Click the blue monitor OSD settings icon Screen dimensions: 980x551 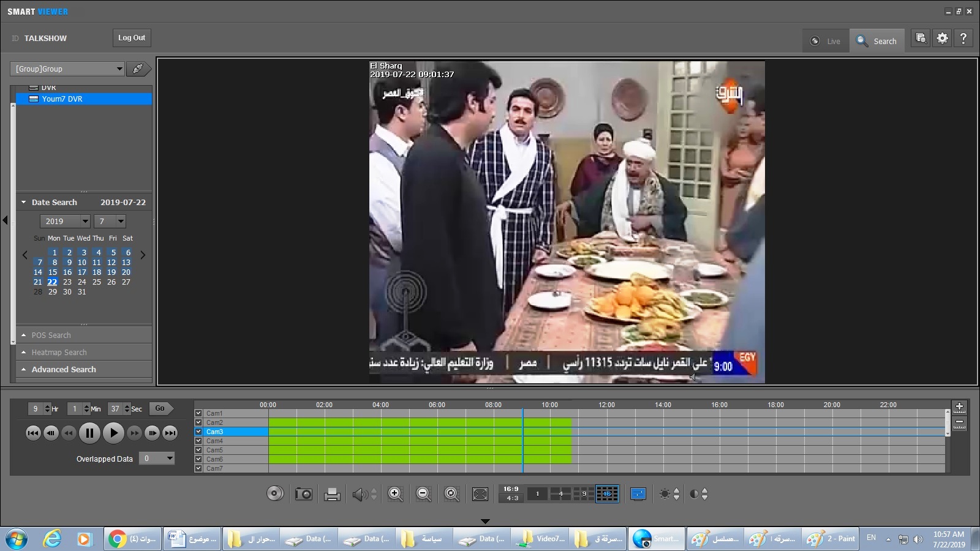(638, 494)
